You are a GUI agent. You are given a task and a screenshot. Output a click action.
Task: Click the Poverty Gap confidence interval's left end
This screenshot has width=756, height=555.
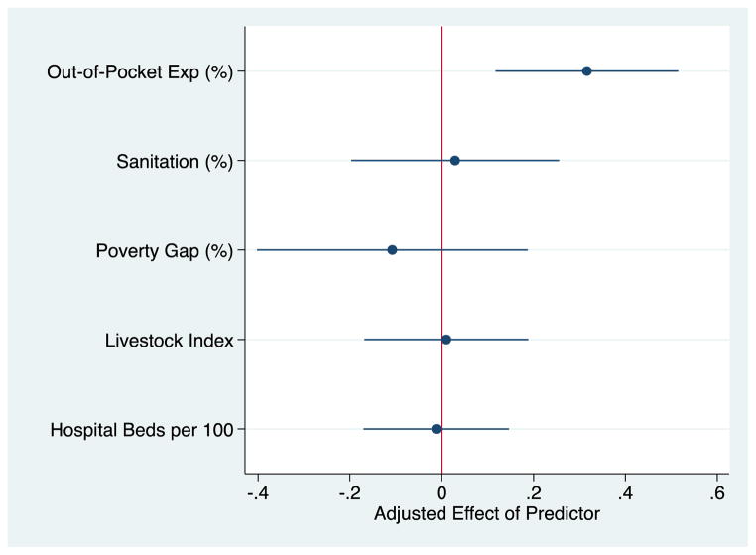(x=258, y=250)
